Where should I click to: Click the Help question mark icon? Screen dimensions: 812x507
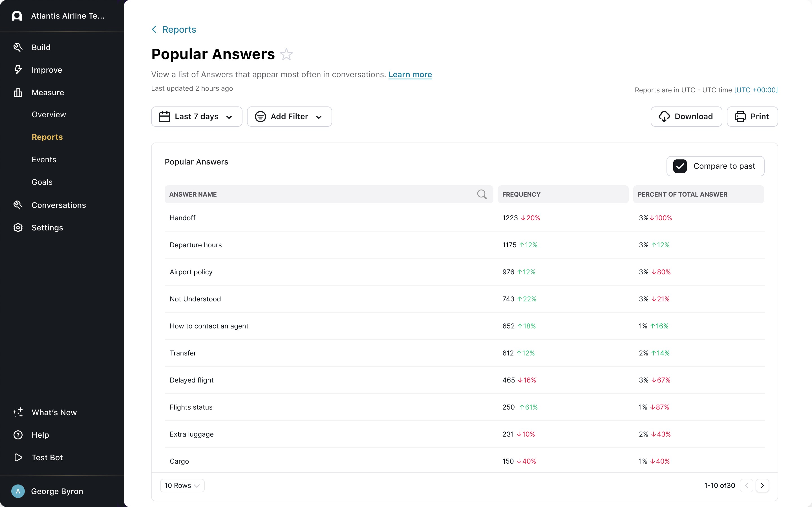[x=18, y=435]
